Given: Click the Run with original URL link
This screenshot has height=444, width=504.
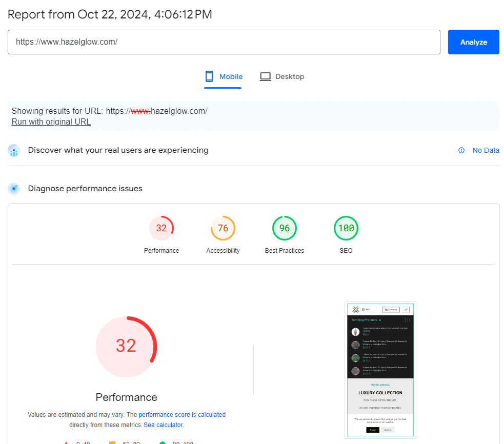Looking at the screenshot, I should [51, 122].
